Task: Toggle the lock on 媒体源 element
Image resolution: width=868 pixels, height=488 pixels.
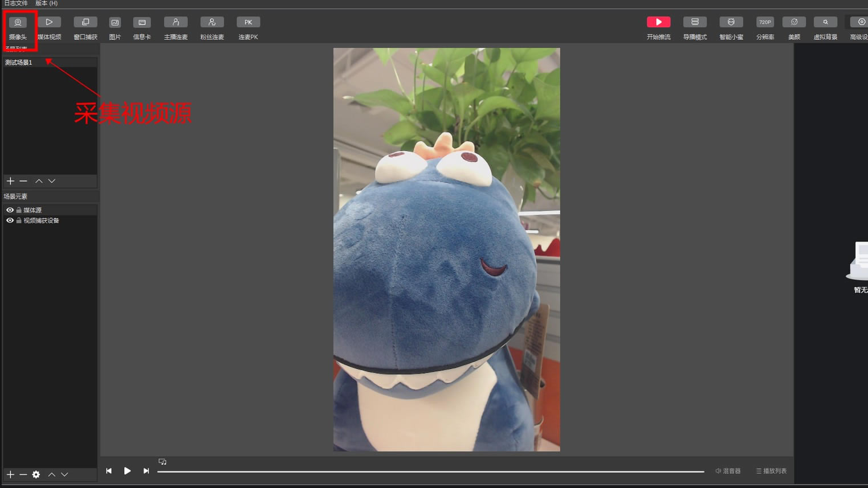Action: click(19, 210)
